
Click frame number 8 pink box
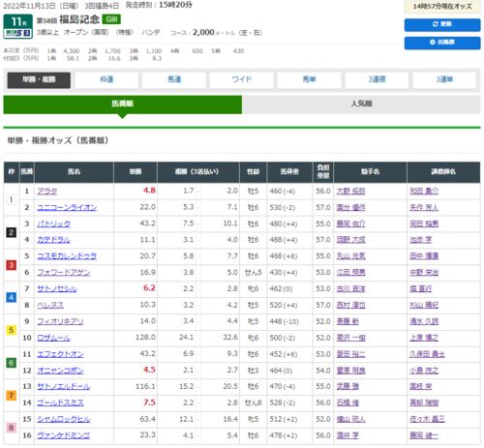(x=12, y=428)
